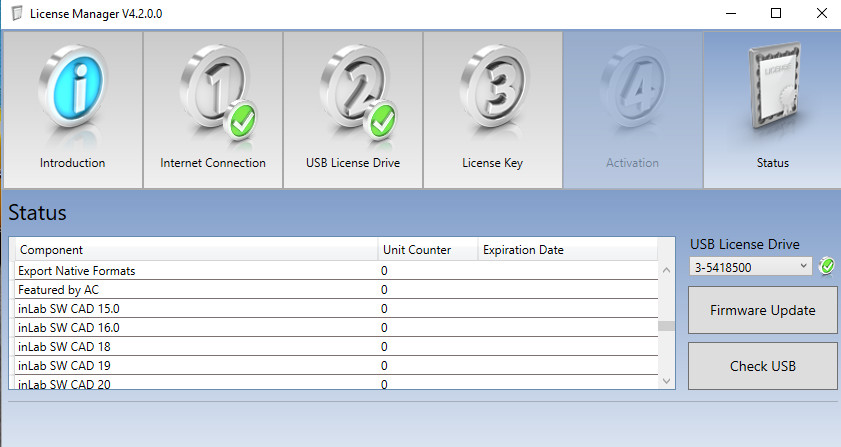Sort by the Unit Counter column header
841x447 pixels.
pos(427,250)
